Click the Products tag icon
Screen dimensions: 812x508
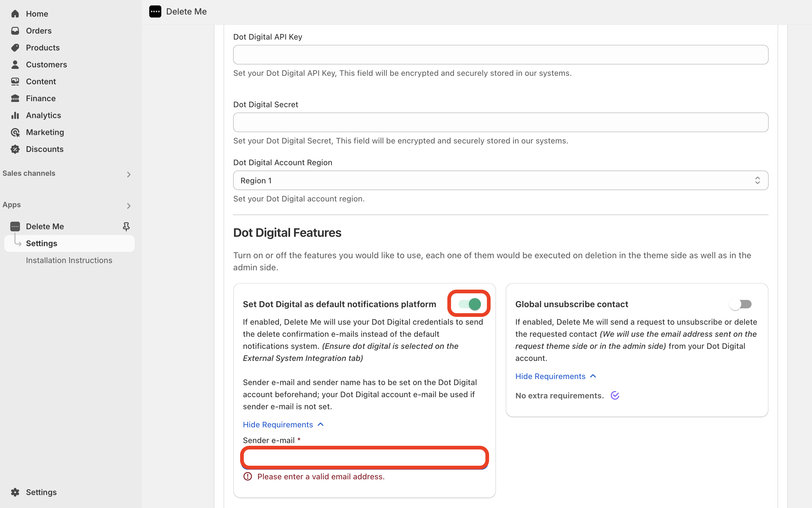[x=15, y=48]
